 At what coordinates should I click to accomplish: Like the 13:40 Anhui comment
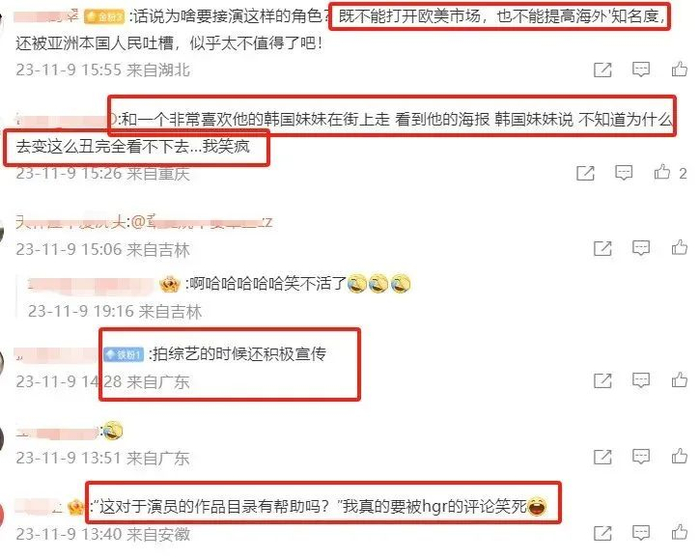point(679,532)
